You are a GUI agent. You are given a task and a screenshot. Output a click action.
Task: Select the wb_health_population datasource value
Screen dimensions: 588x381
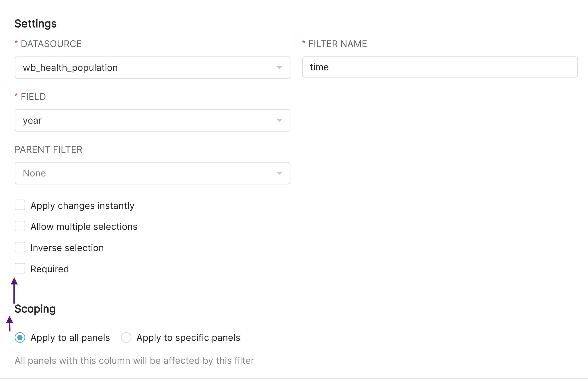(x=71, y=68)
